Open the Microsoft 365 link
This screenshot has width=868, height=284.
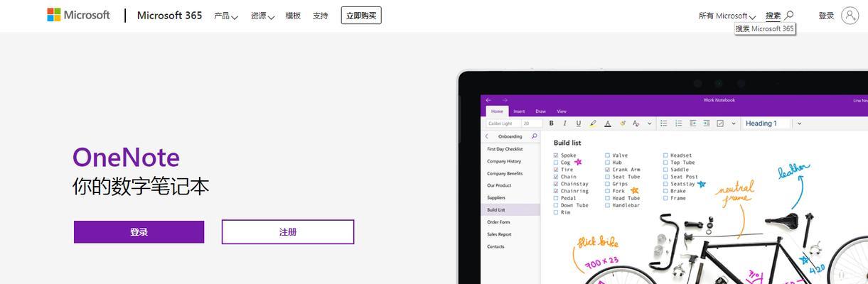click(x=169, y=15)
